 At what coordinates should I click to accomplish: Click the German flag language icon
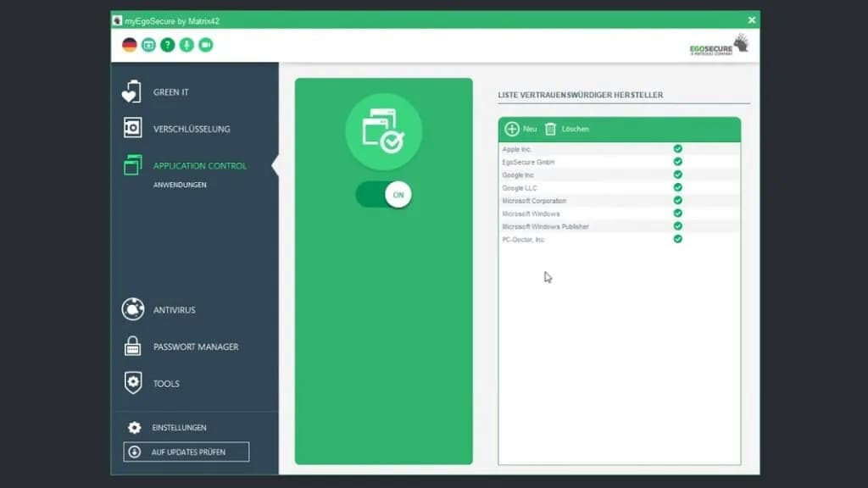point(130,45)
